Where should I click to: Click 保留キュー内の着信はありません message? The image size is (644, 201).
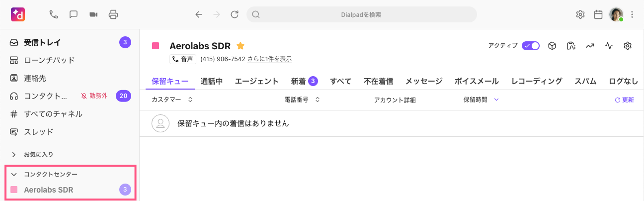[233, 123]
